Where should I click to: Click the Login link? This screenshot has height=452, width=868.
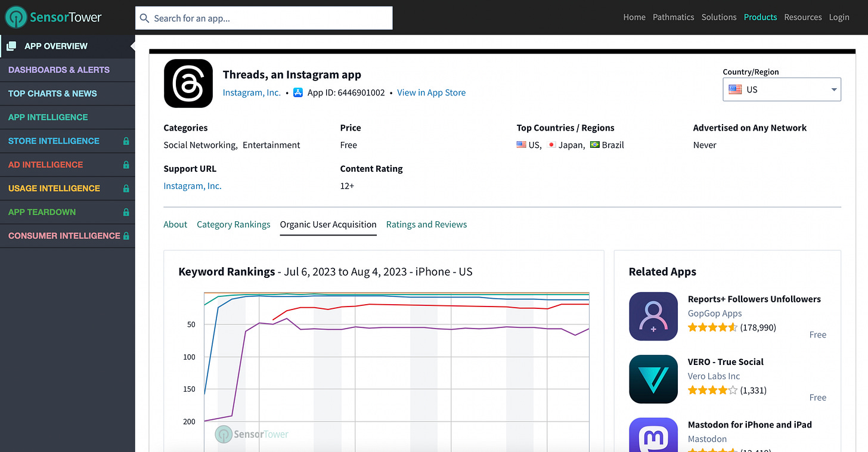[x=839, y=17]
